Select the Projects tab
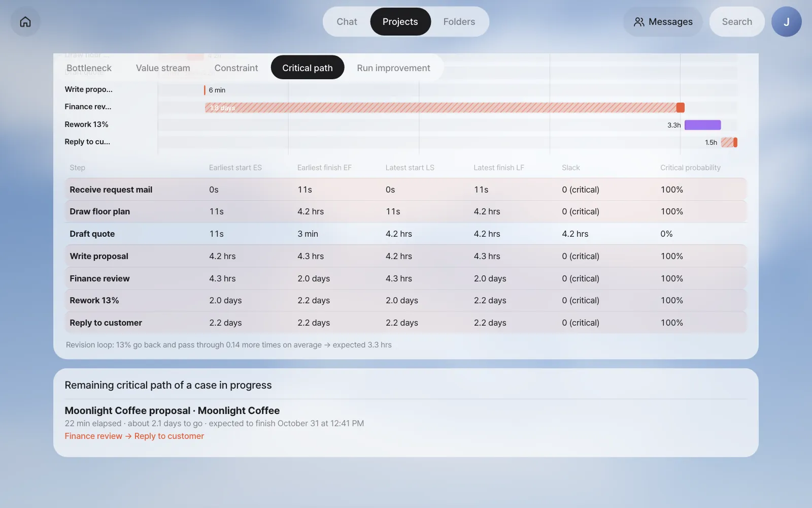812x508 pixels. 400,22
